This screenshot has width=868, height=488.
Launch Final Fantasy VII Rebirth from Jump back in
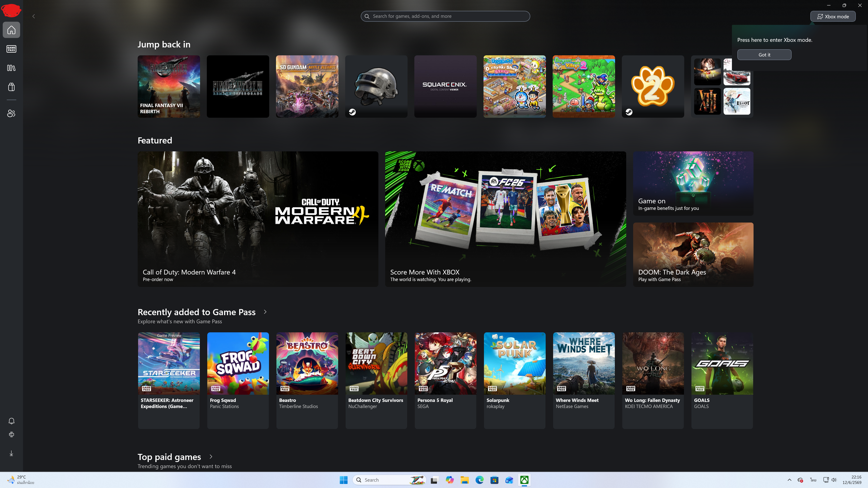click(x=169, y=87)
